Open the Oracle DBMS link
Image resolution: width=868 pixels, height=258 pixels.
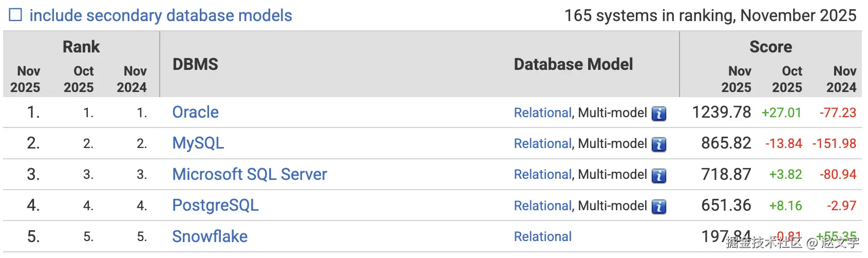195,113
